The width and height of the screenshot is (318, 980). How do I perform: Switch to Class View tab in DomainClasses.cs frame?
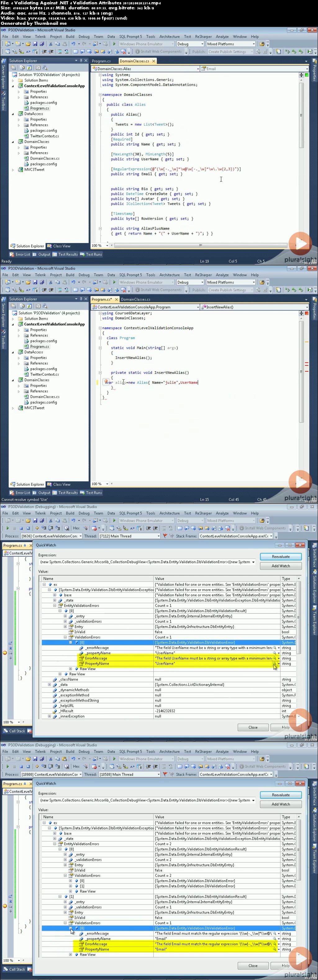click(59, 246)
